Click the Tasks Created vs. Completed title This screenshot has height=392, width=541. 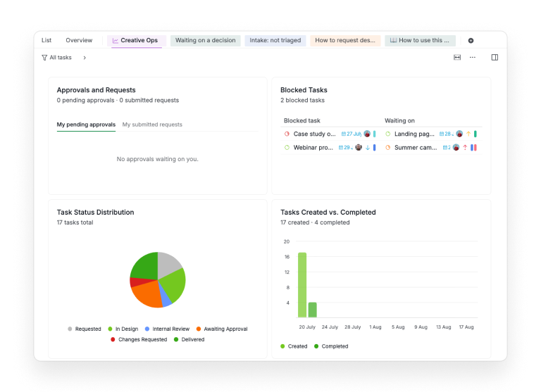(328, 213)
